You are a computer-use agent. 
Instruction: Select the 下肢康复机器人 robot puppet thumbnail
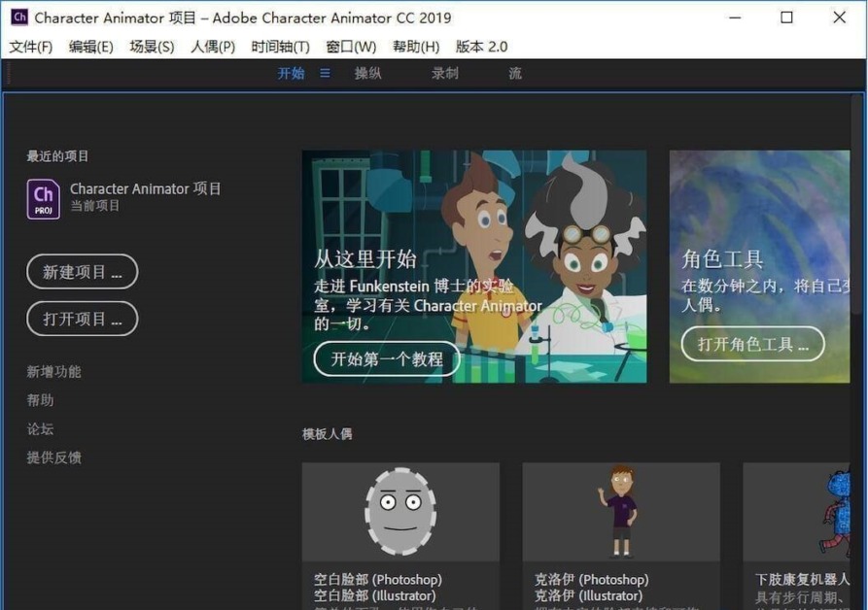click(x=796, y=512)
